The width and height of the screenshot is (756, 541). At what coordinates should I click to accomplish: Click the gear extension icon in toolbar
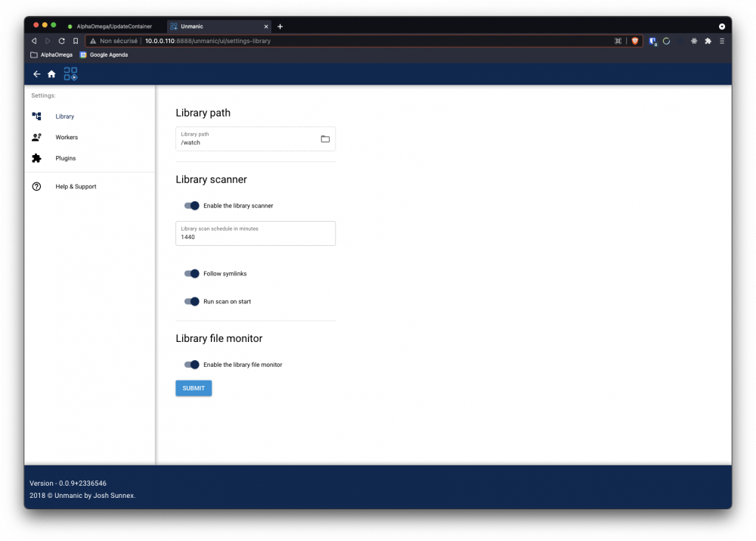[x=694, y=41]
